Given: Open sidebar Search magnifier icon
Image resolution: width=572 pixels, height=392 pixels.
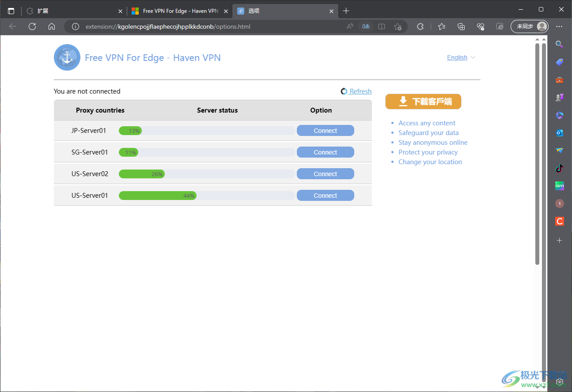Looking at the screenshot, I should (x=560, y=44).
